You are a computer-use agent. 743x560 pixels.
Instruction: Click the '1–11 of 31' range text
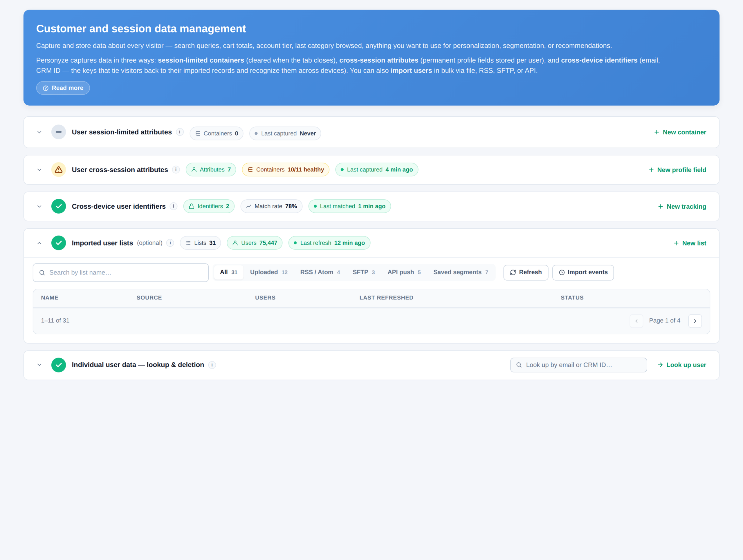[x=55, y=321]
